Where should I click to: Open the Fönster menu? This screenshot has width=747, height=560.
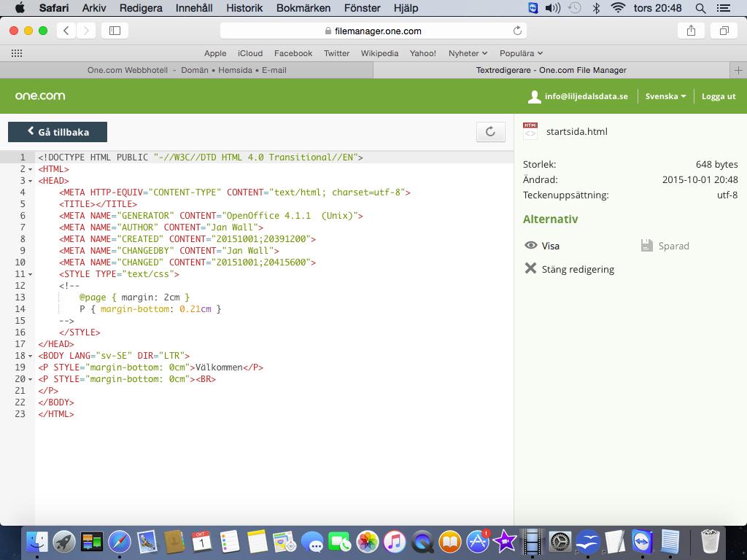(362, 8)
